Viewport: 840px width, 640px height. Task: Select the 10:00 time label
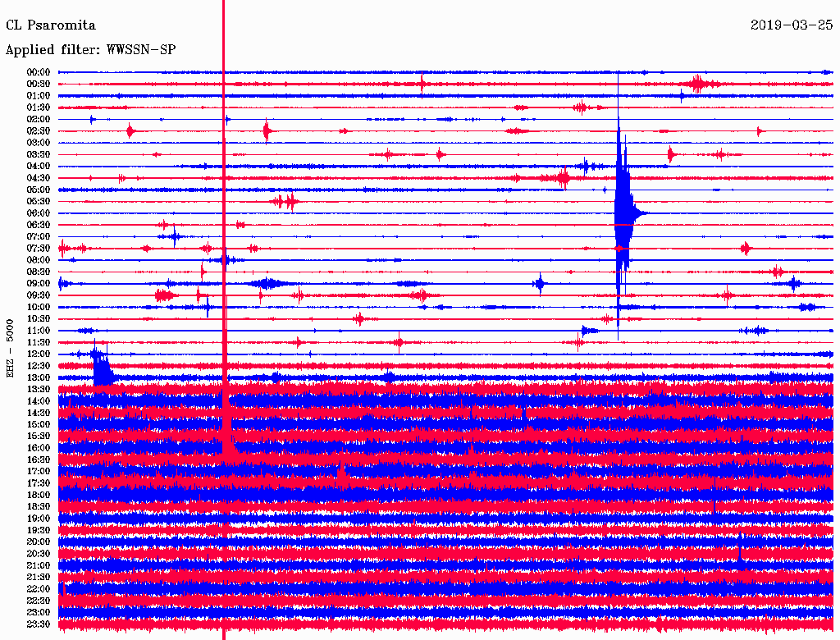point(39,308)
